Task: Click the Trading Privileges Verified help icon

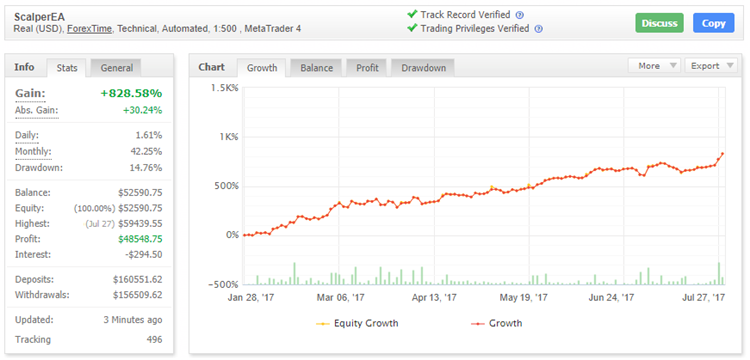Action: pos(539,29)
